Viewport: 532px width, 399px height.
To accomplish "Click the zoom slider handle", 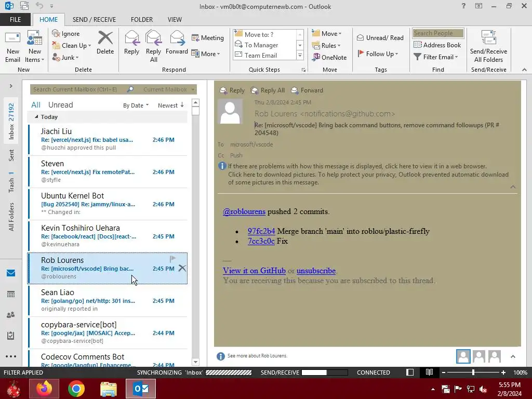I will coord(473,373).
